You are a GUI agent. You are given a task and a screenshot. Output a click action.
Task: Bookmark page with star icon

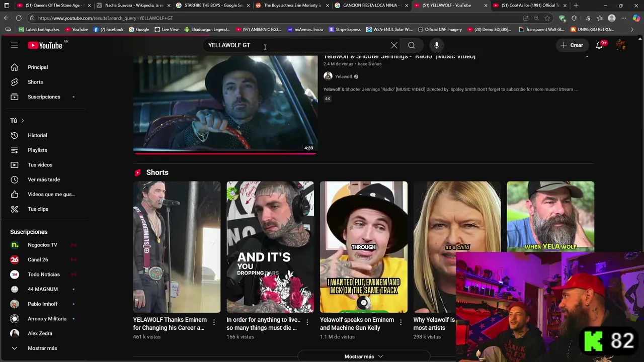(547, 18)
